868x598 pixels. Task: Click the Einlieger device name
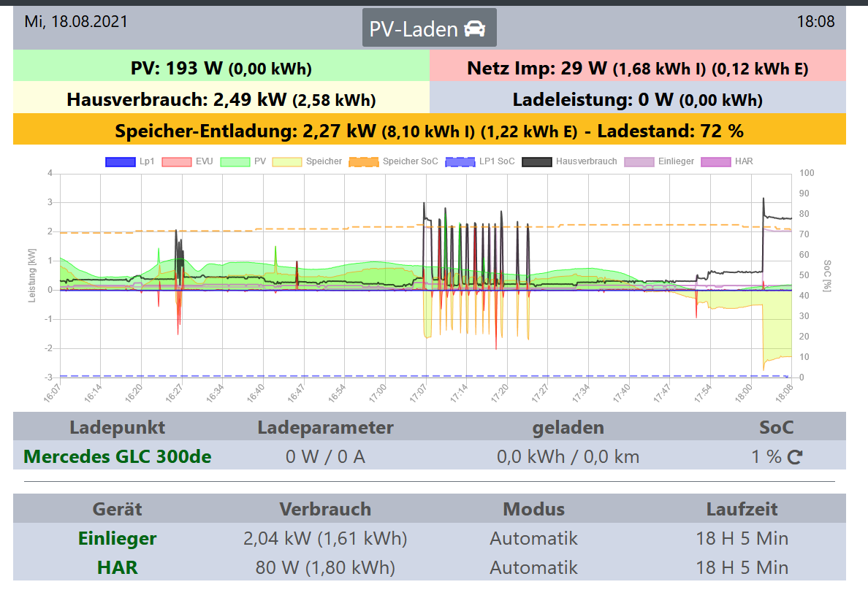117,539
